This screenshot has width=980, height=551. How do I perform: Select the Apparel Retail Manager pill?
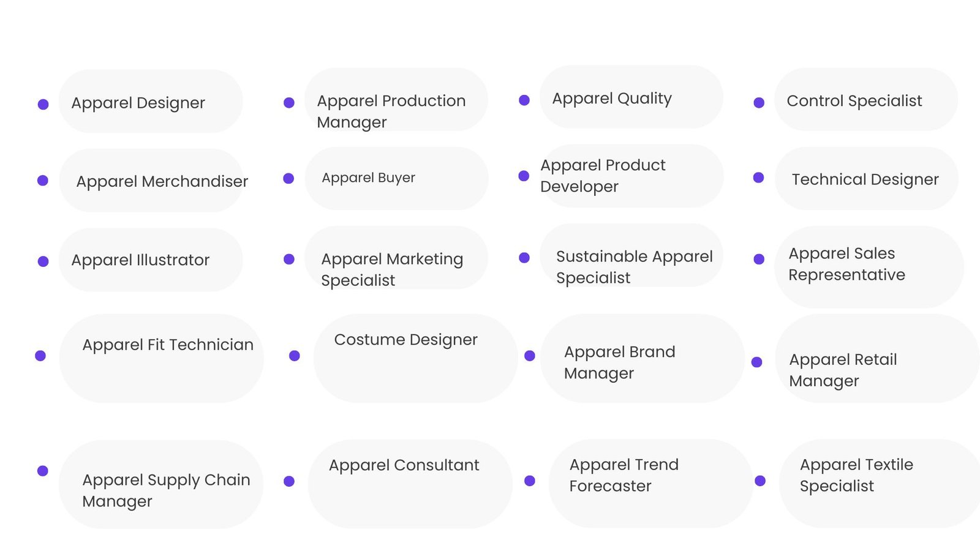(876, 359)
